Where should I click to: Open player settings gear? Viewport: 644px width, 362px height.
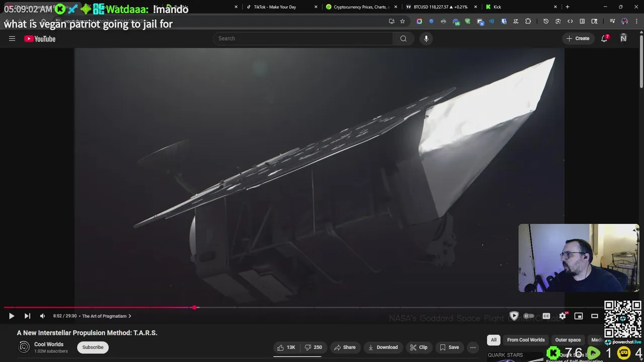[x=562, y=316]
